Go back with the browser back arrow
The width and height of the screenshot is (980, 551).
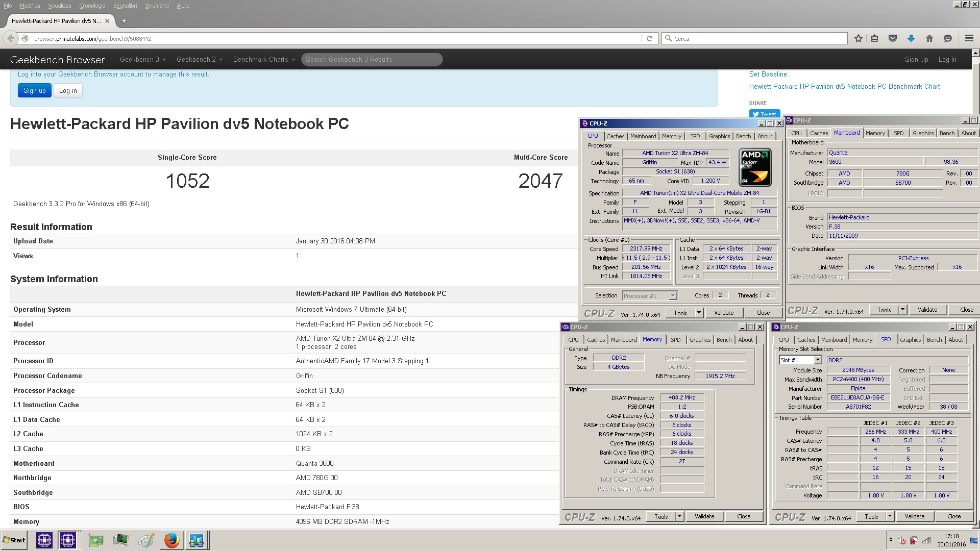click(x=11, y=38)
